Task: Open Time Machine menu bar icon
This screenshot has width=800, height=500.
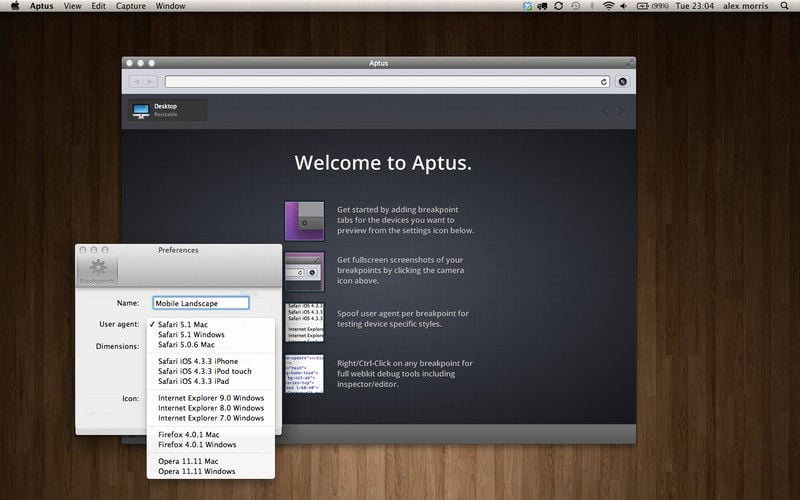Action: 576,6
